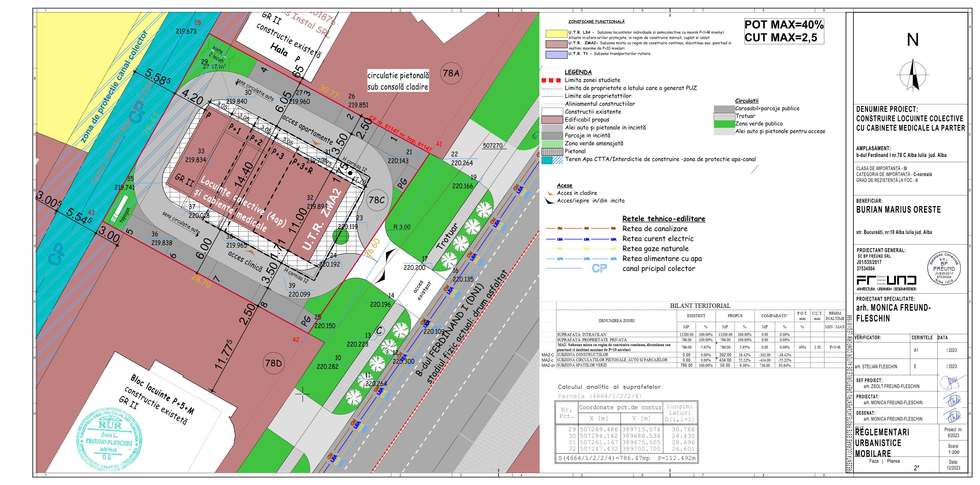980x485 pixels.
Task: Click the 'arh. STELIAN FLESCHIN' verifier name
Action: pyautogui.click(x=875, y=367)
